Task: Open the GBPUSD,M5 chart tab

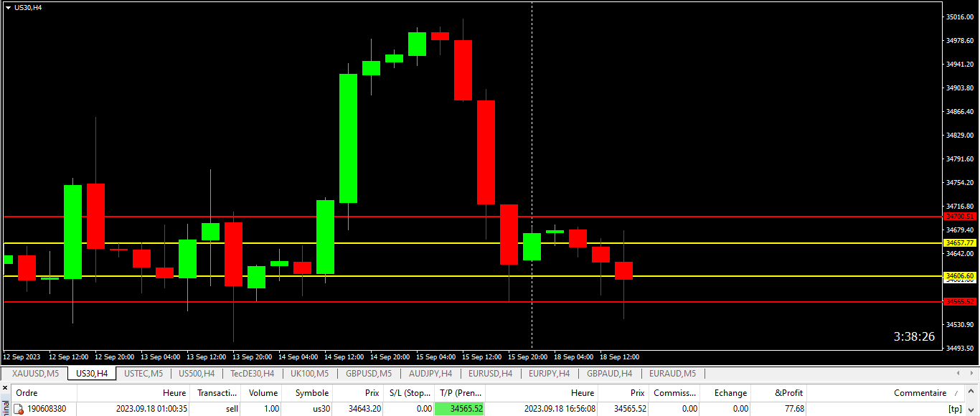Action: (369, 374)
